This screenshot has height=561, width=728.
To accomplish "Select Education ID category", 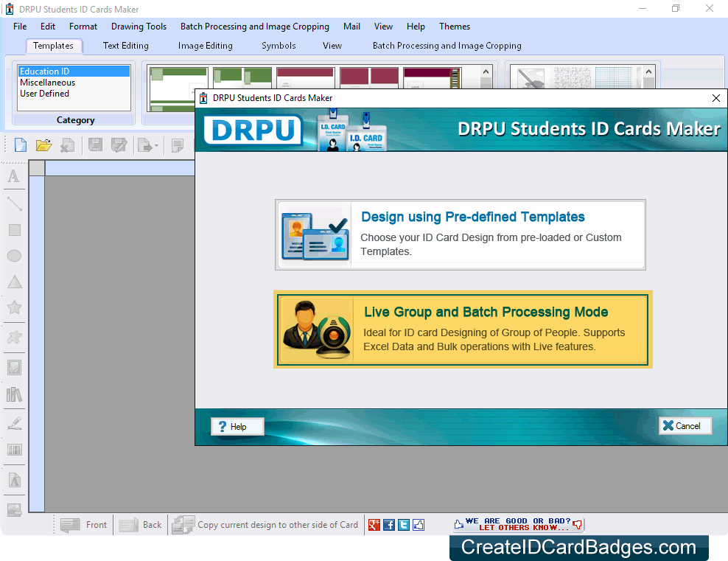I will pyautogui.click(x=74, y=71).
